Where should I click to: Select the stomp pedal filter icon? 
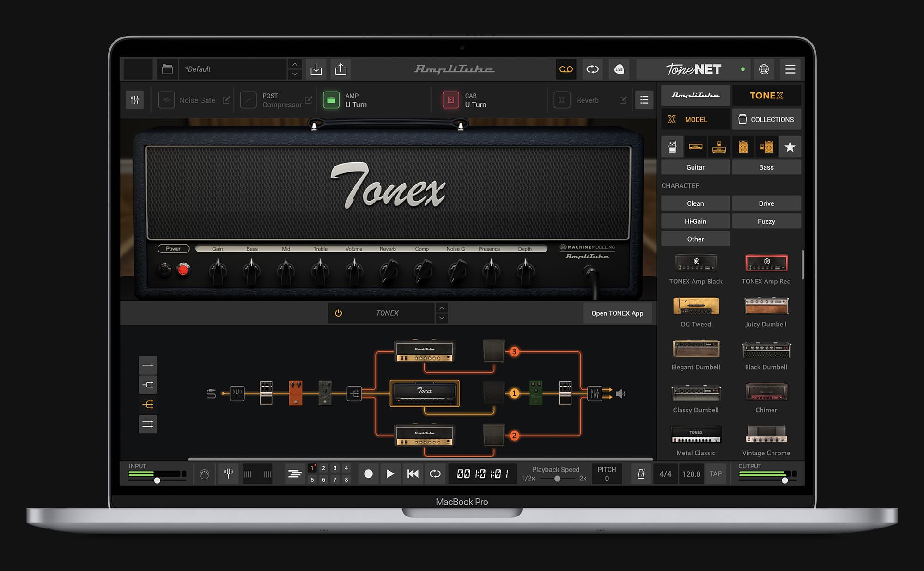point(672,147)
